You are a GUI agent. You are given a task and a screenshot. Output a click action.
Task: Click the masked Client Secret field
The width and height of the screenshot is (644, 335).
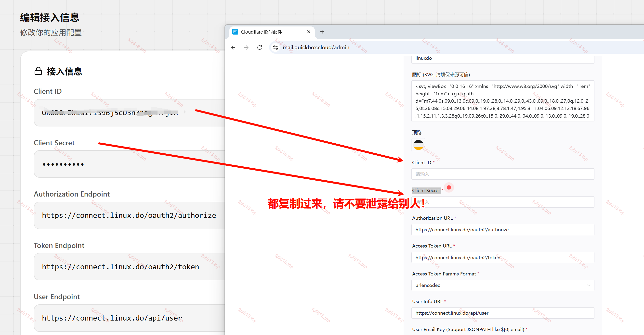[x=130, y=164]
